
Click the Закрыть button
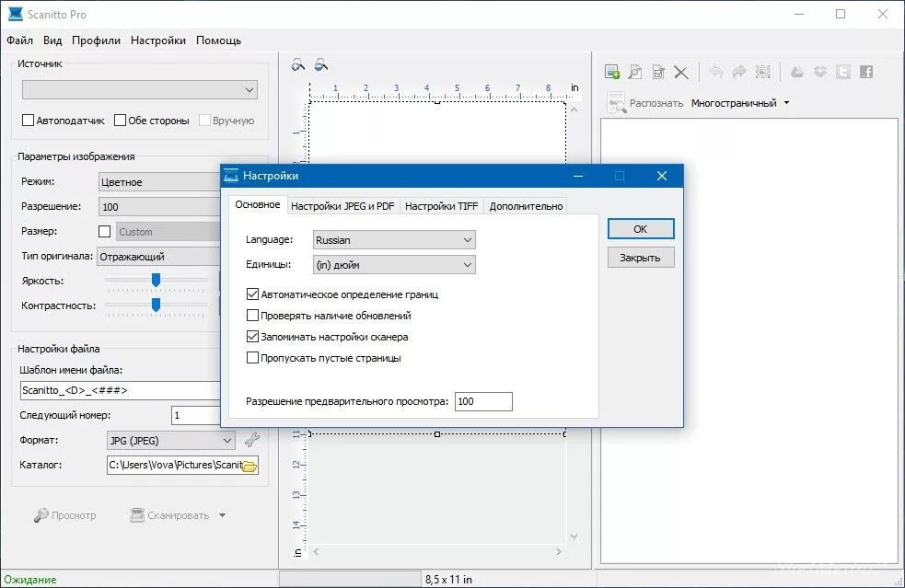641,258
